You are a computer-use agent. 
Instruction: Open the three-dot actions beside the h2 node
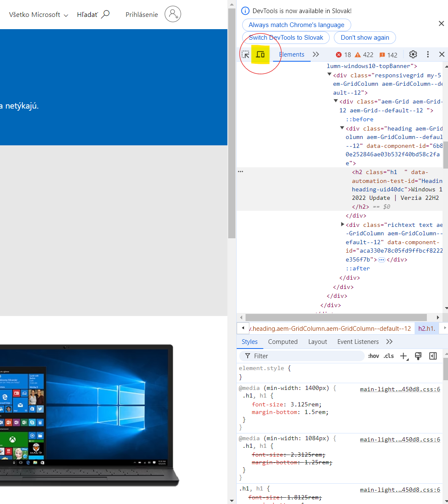(x=240, y=172)
